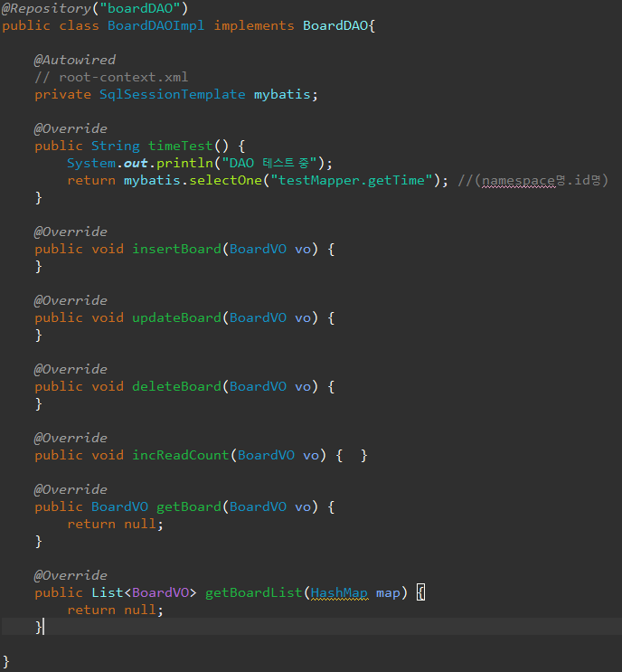The image size is (622, 672).
Task: Click the selectOne method call
Action: 225,180
